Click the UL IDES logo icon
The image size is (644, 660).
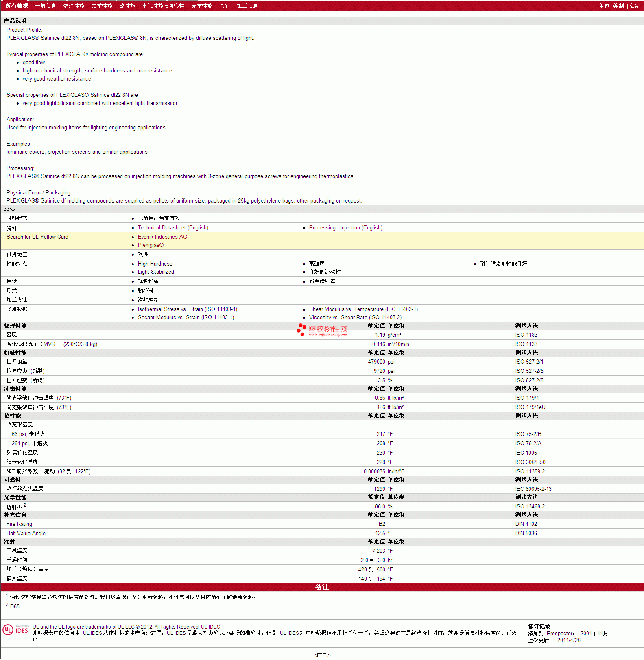point(16,630)
